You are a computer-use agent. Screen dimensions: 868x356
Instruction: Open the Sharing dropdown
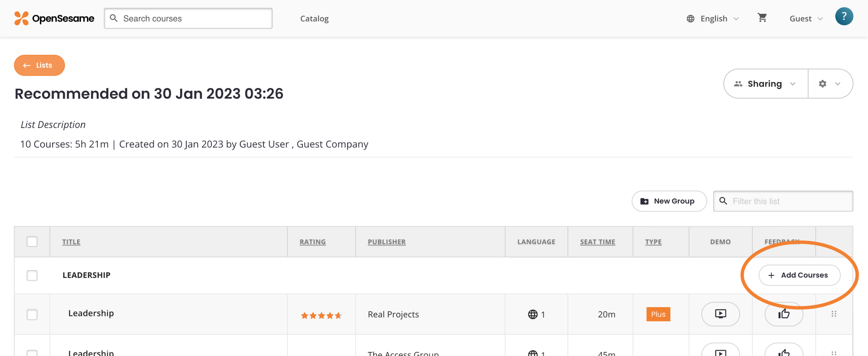tap(765, 84)
